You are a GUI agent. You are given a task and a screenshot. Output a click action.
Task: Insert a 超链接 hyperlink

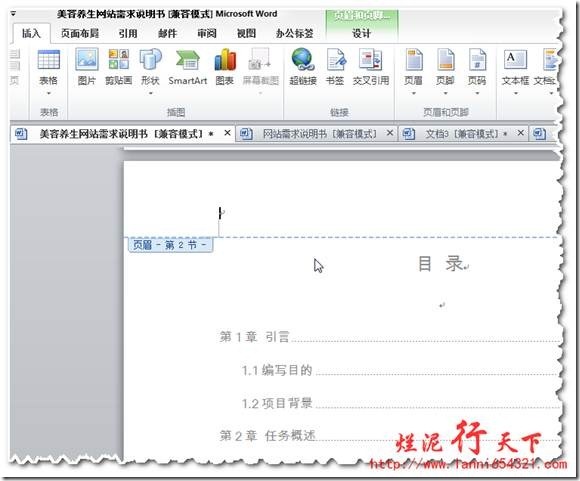(303, 59)
